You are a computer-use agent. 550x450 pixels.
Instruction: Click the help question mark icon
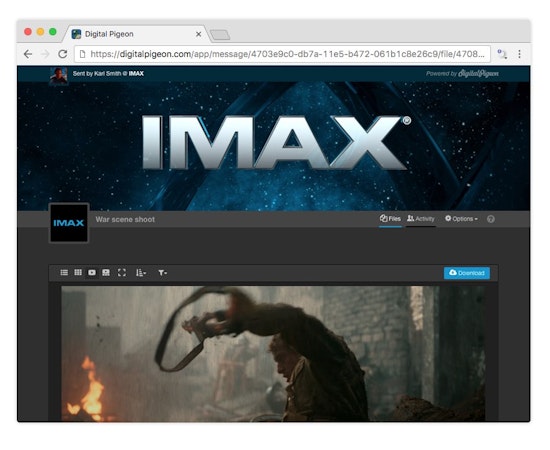pos(491,219)
